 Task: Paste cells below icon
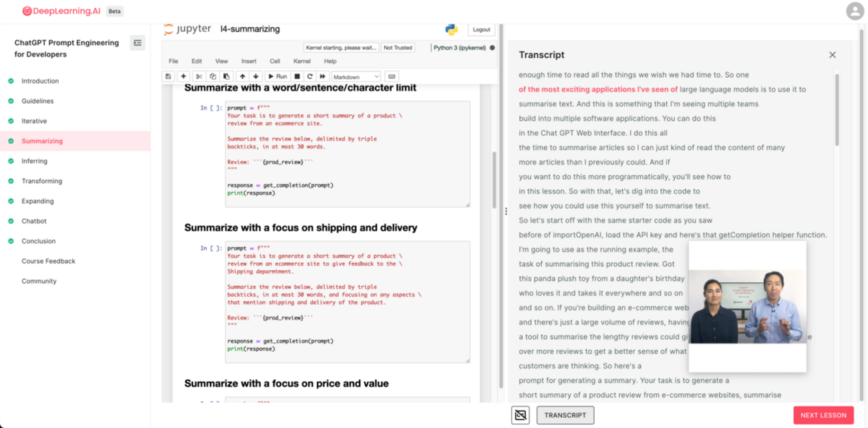[226, 76]
